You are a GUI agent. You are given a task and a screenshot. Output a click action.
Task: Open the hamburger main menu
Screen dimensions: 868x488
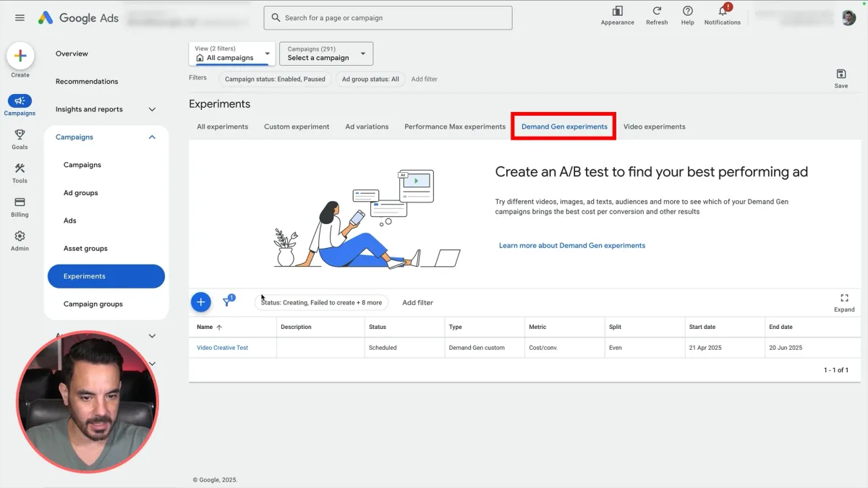click(20, 18)
